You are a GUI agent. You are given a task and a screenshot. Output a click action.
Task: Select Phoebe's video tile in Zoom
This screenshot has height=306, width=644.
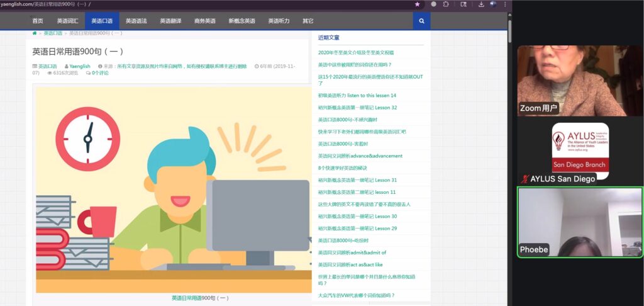tap(579, 221)
